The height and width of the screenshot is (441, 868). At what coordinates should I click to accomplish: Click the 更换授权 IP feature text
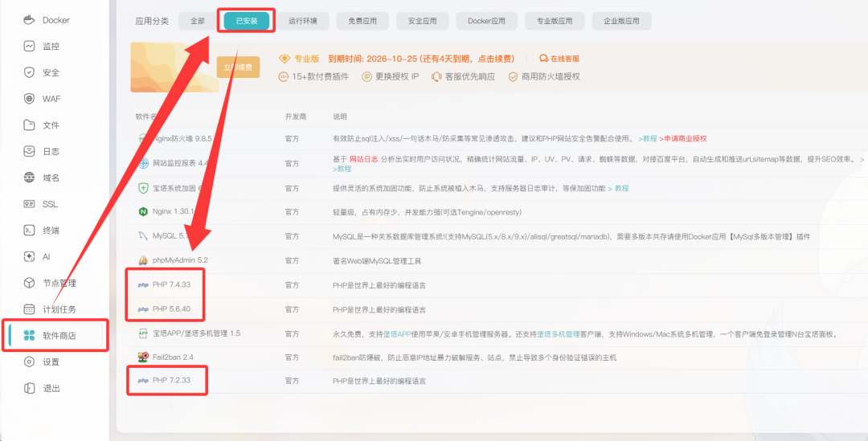click(x=397, y=77)
